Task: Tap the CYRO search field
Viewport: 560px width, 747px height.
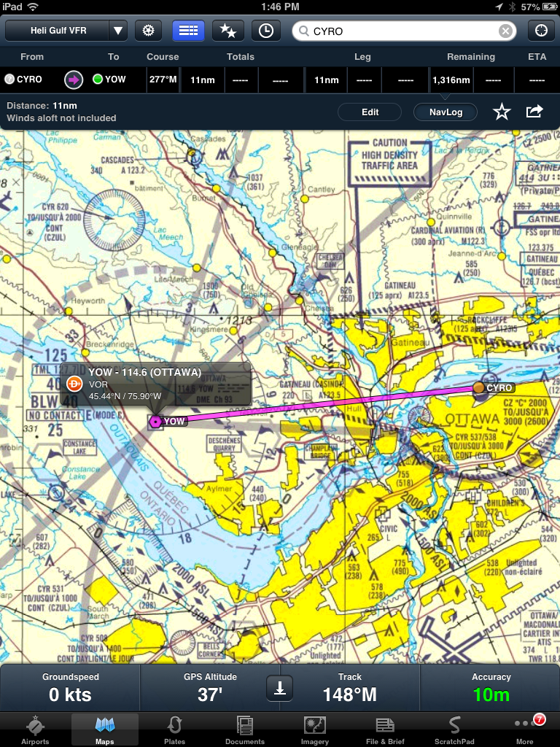Action: 404,31
